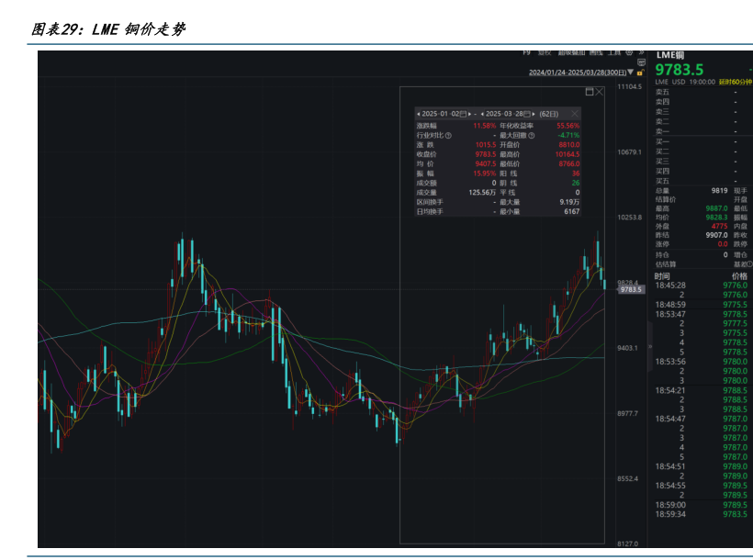Click the 卖一 order book row

tap(703, 131)
